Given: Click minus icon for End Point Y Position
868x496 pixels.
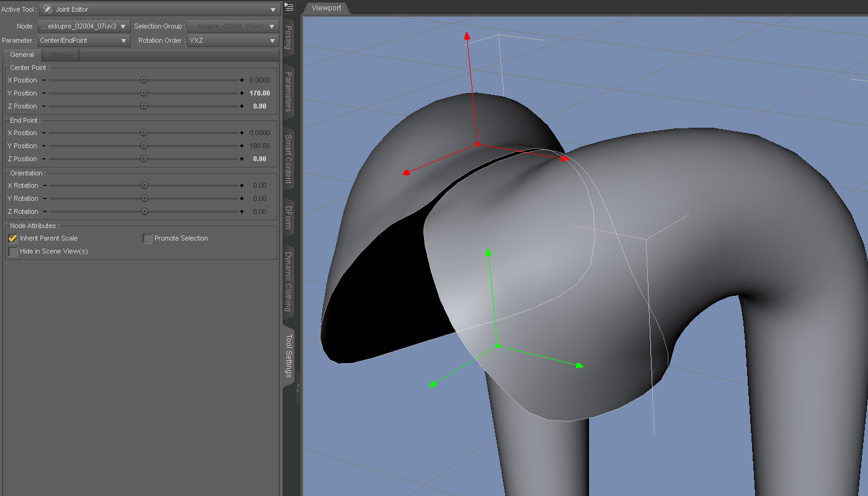Looking at the screenshot, I should tap(43, 146).
